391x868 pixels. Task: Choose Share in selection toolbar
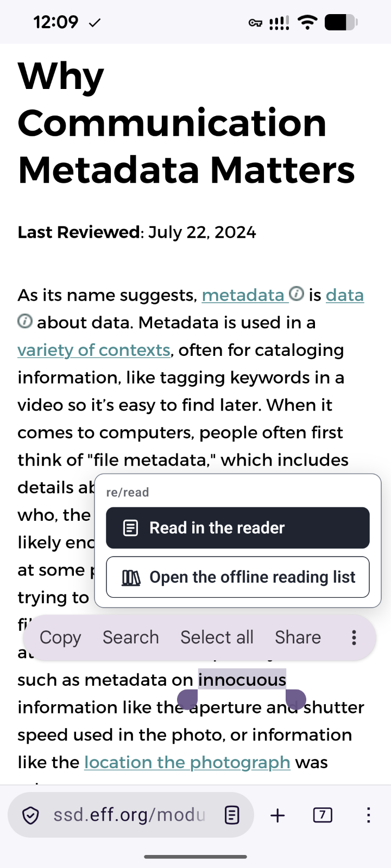298,637
